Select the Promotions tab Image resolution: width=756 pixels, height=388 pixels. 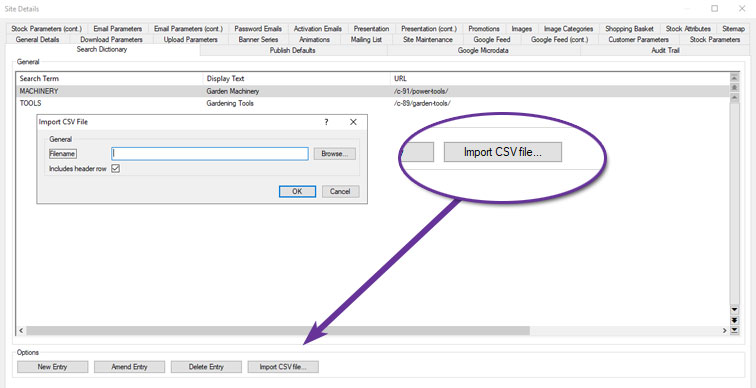(x=484, y=29)
